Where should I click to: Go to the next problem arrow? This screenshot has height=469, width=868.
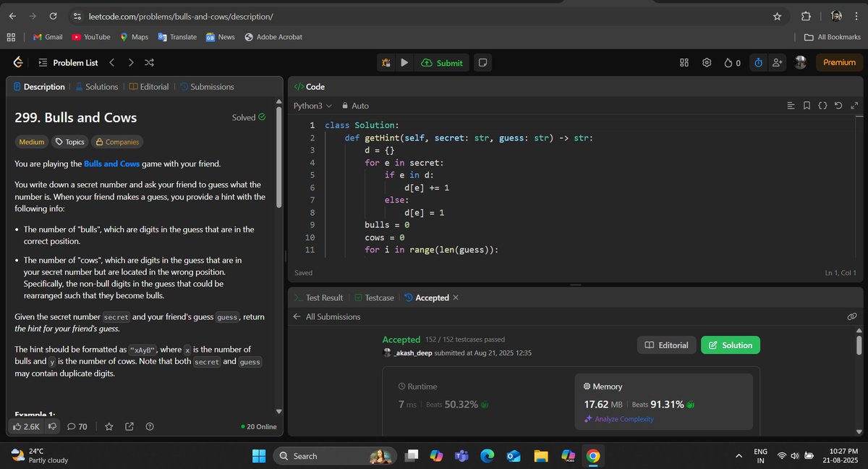coord(131,63)
